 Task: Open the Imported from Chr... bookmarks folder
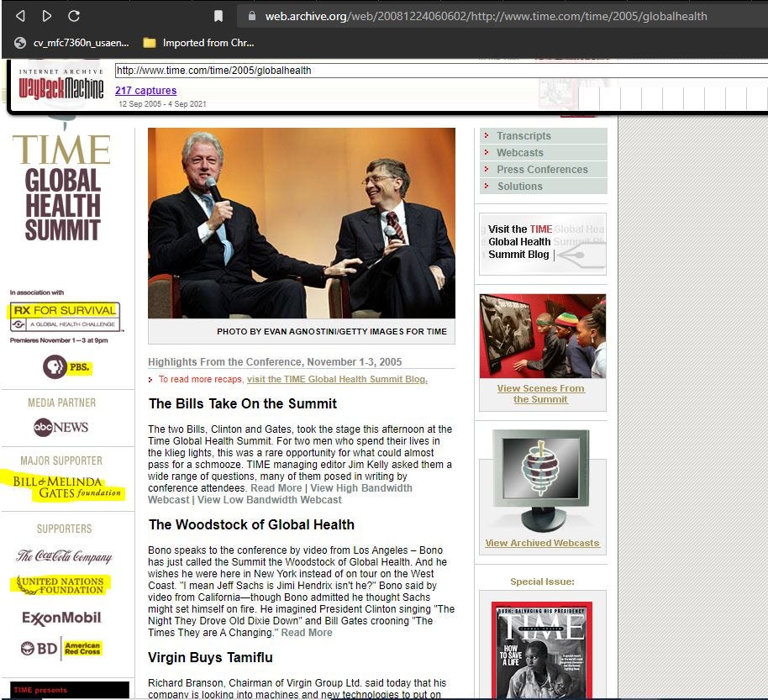coord(199,43)
